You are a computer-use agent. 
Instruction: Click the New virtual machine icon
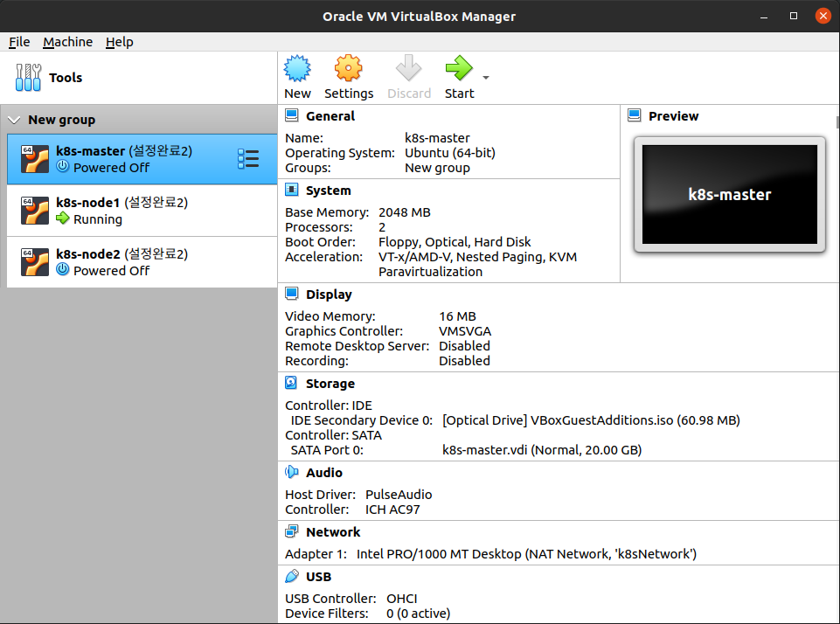point(297,68)
